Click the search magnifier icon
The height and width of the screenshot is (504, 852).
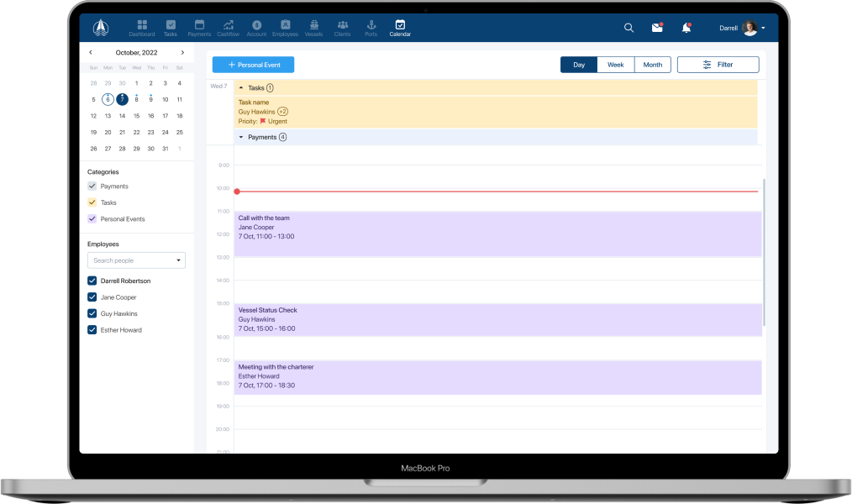(628, 28)
